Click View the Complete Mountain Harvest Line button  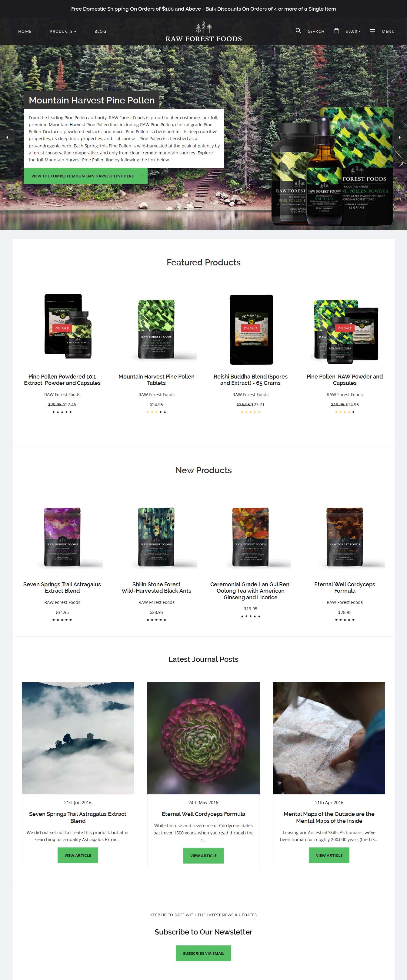tap(86, 176)
